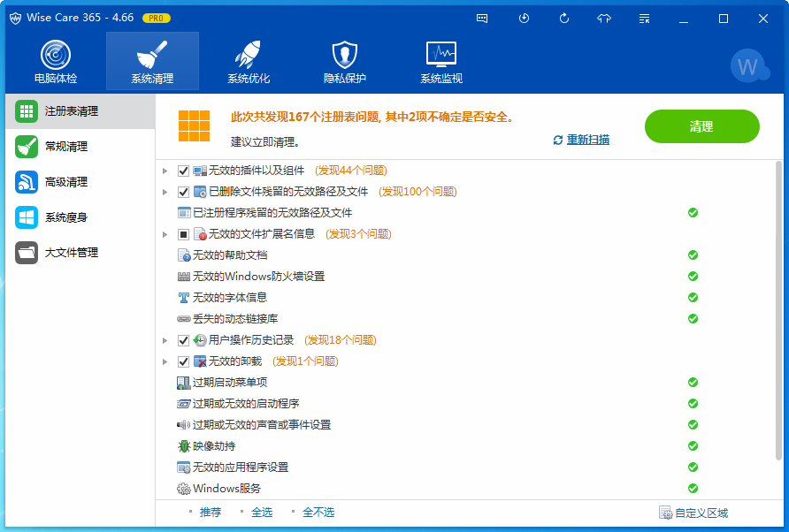The image size is (789, 532).
Task: Switch to 系统清理 tab
Action: [152, 61]
